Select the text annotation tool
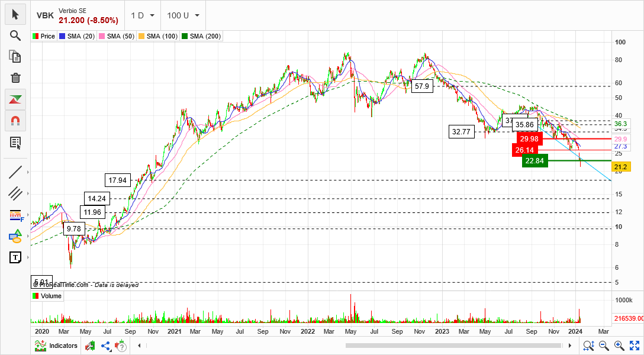The width and height of the screenshot is (644, 355). [15, 257]
